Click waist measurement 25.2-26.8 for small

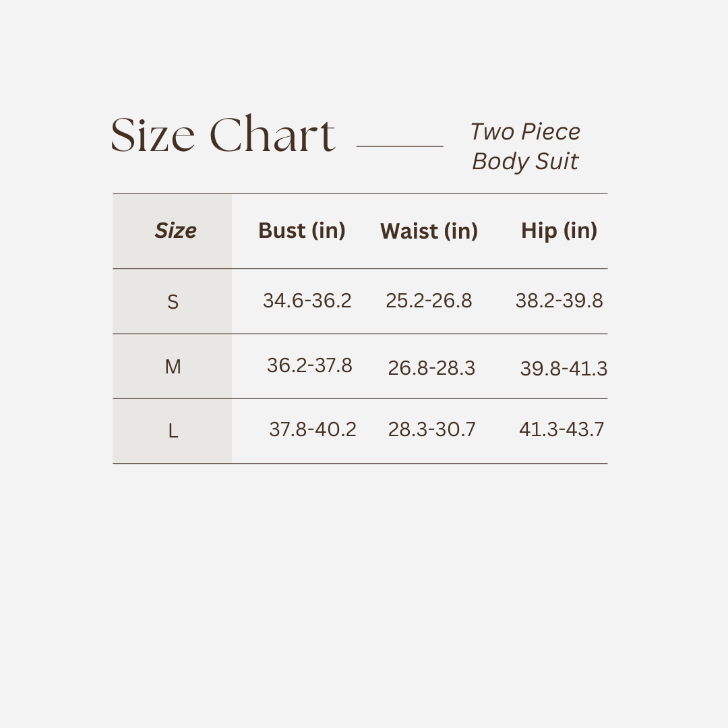[x=429, y=301]
